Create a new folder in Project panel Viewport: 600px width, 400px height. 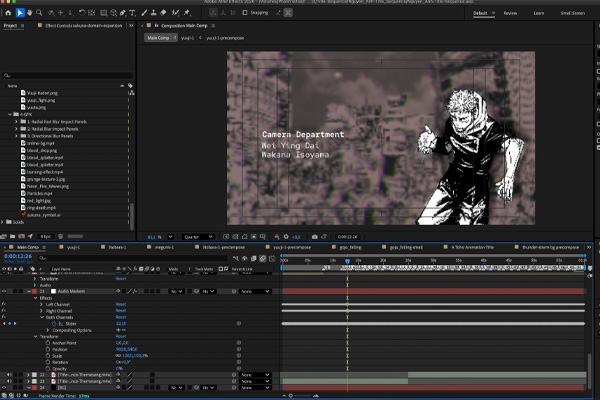(13, 237)
